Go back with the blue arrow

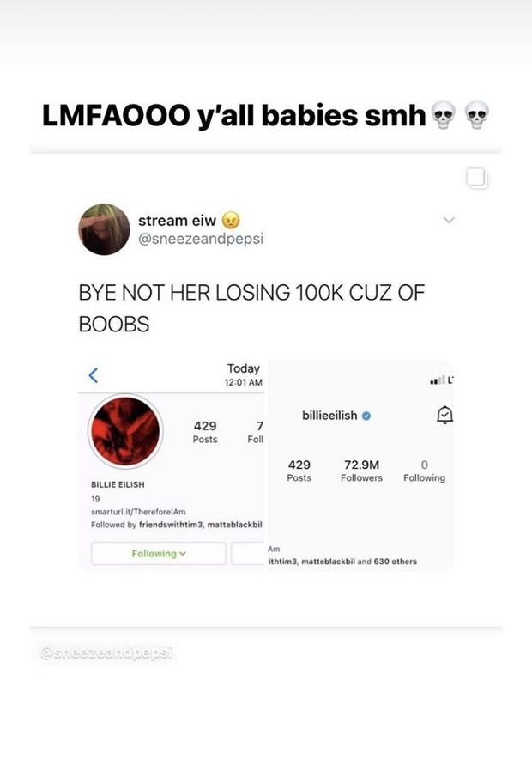click(x=94, y=375)
